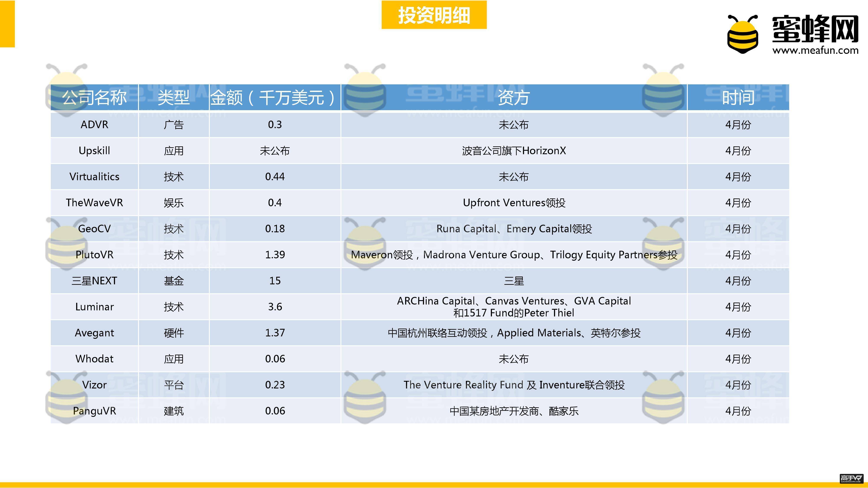Click the 硬件 type cell for Avegant
This screenshot has height=488, width=868.
click(x=174, y=333)
